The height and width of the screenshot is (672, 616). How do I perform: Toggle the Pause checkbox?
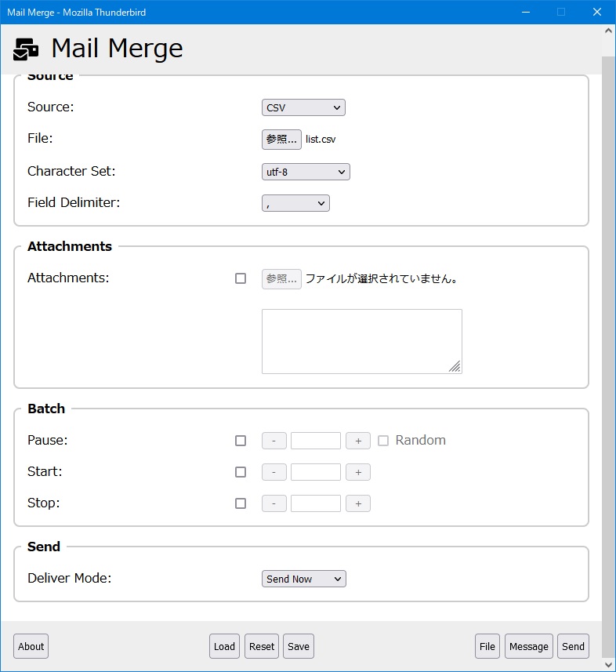pyautogui.click(x=241, y=441)
